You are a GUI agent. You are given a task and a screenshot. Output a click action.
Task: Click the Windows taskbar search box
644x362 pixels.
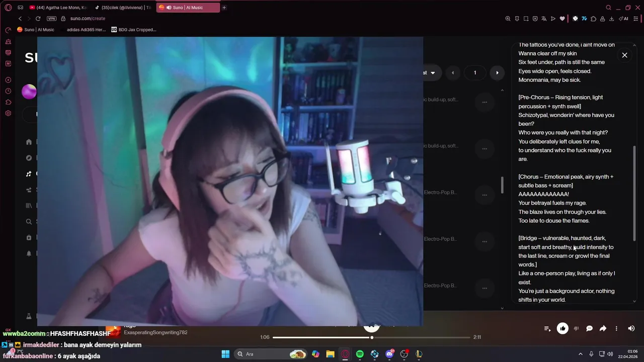[x=271, y=354]
